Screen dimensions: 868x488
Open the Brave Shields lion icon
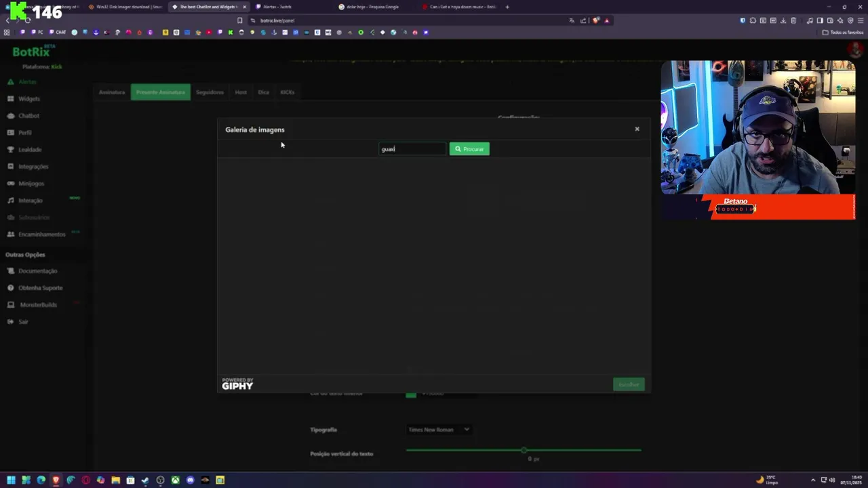tap(596, 20)
